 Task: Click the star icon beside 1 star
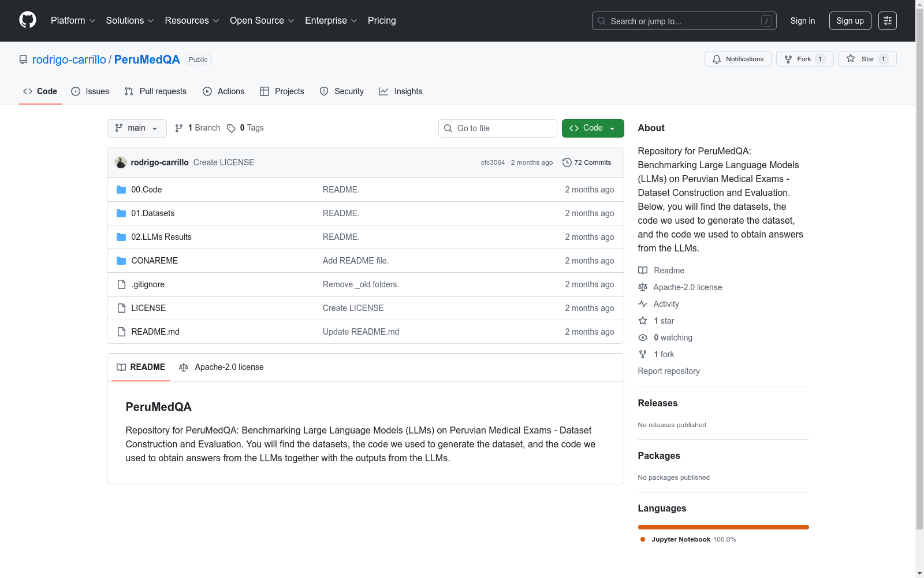pyautogui.click(x=643, y=321)
